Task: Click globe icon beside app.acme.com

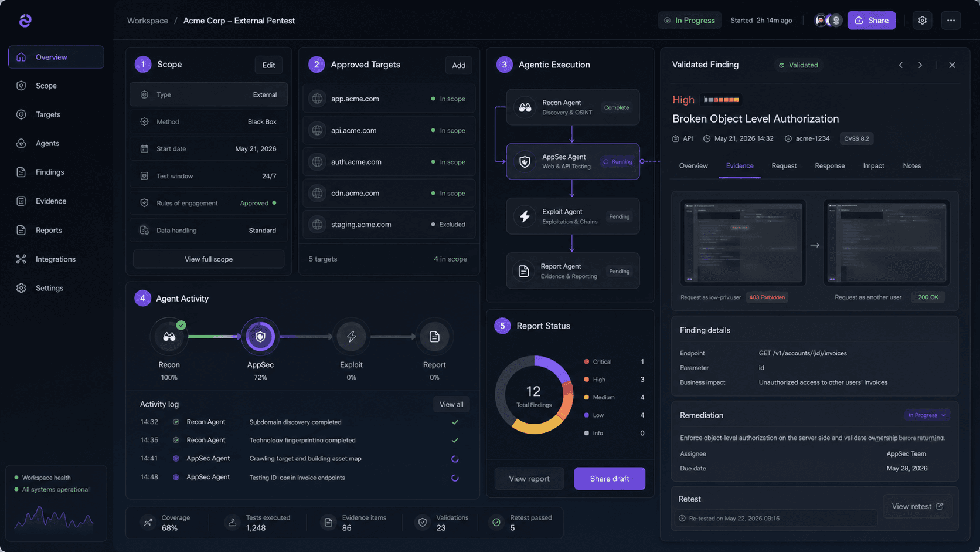Action: 317,99
